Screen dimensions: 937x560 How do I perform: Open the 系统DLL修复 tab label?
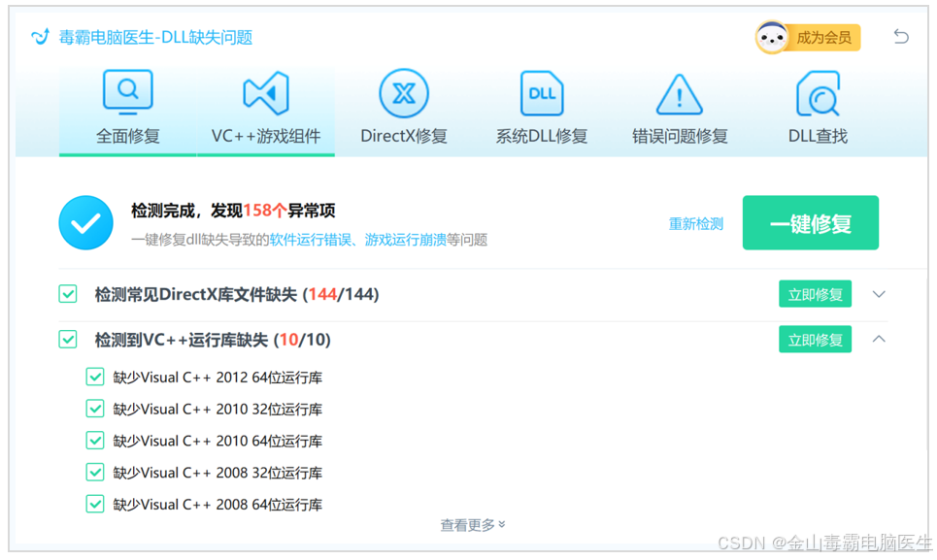coord(542,136)
